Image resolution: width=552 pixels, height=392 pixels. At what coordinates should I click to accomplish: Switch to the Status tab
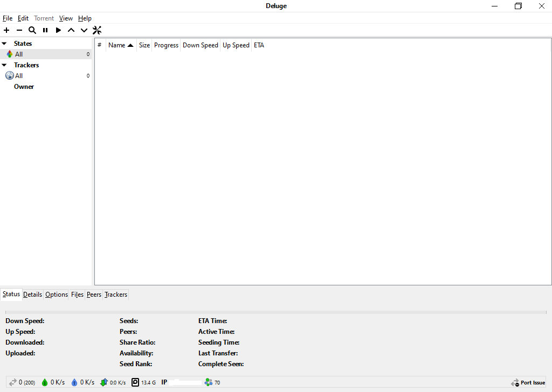(11, 294)
